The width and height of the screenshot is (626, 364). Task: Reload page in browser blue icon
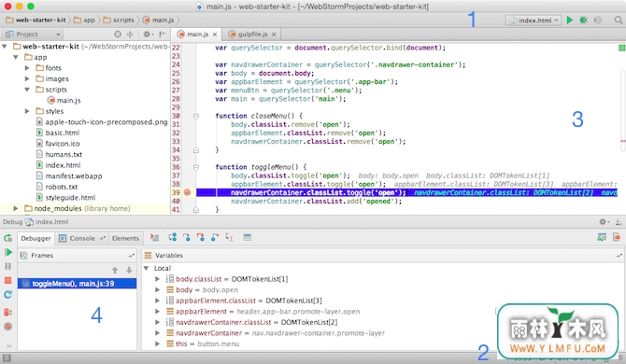[8, 295]
